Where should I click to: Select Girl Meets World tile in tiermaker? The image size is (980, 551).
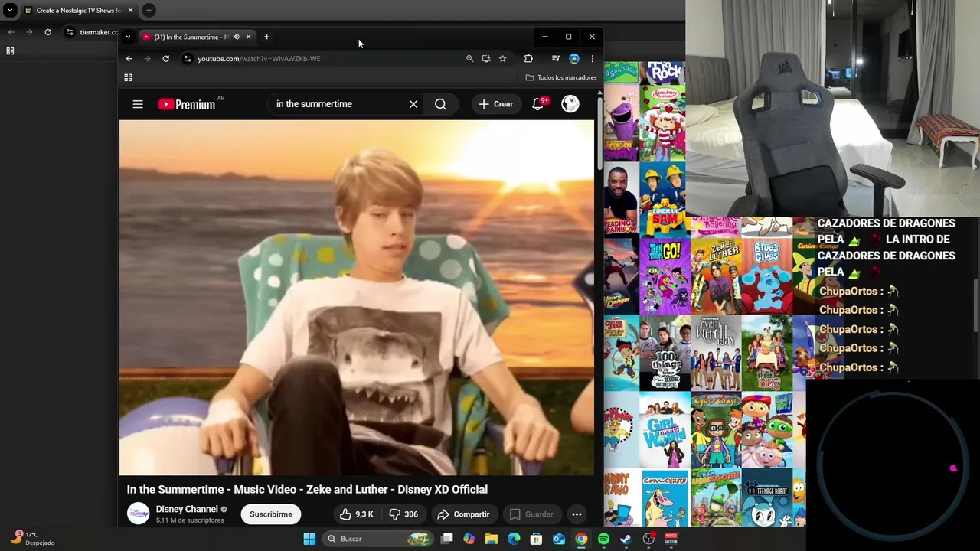click(x=665, y=429)
